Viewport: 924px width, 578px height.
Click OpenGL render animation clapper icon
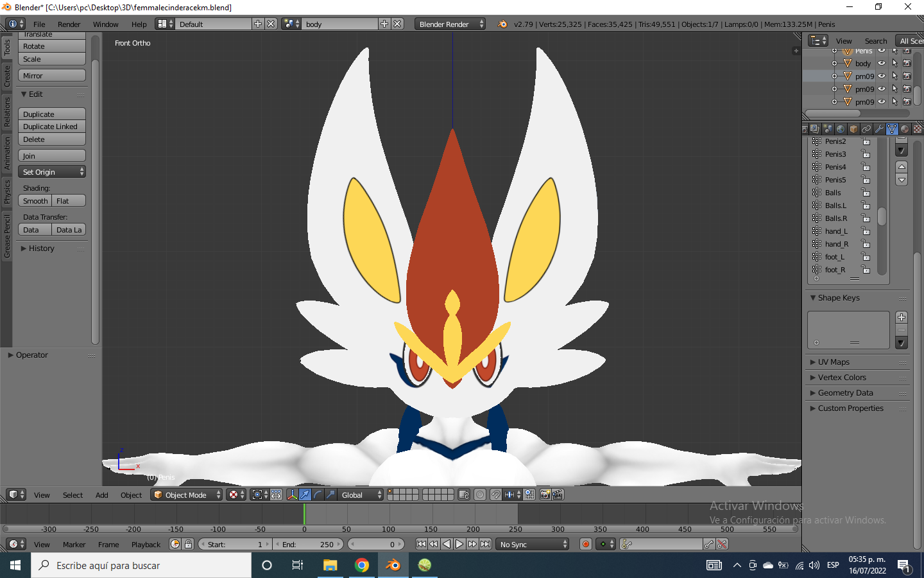558,495
